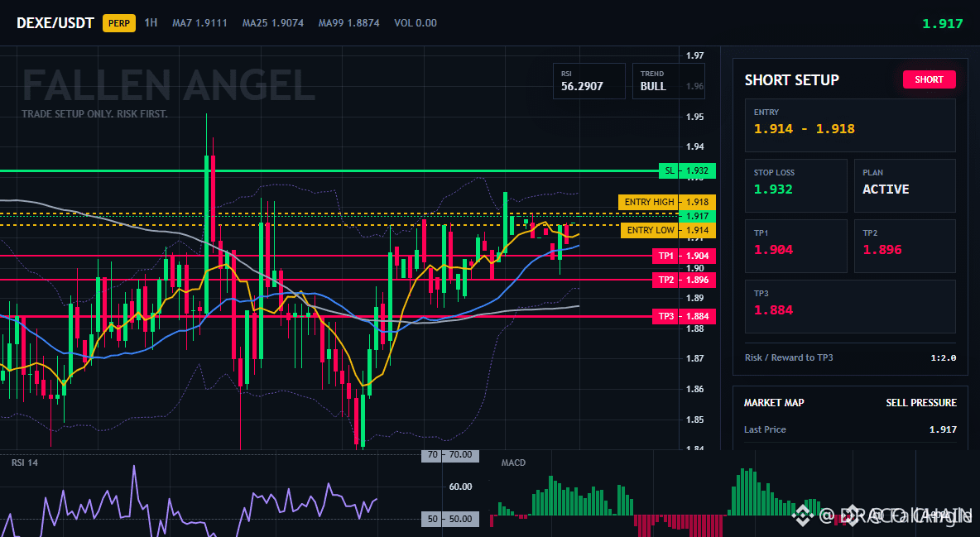The width and height of the screenshot is (980, 537).
Task: Click the MA7 1.9111 indicator value
Action: pyautogui.click(x=200, y=23)
